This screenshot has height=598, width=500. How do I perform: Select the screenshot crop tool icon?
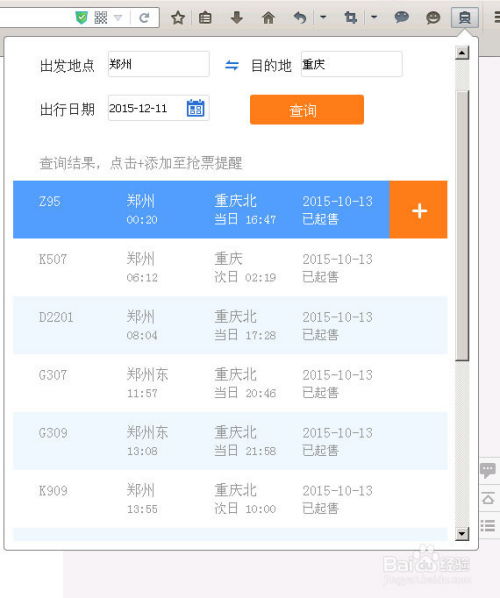click(x=351, y=18)
